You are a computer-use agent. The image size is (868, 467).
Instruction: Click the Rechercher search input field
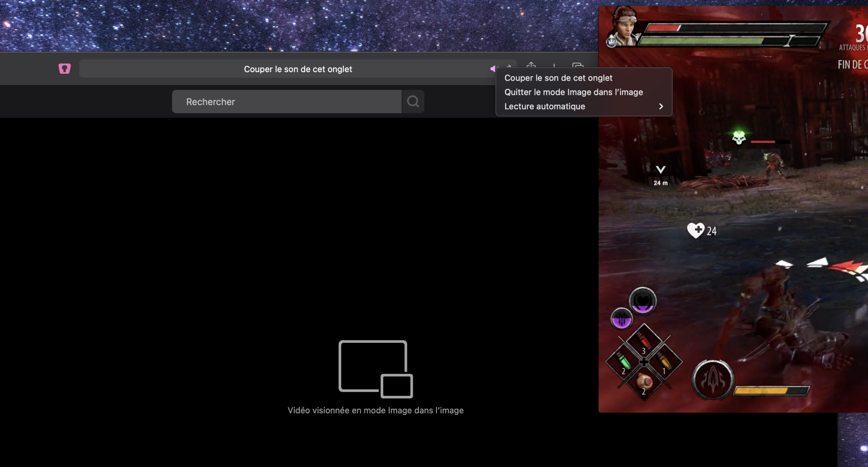click(287, 101)
